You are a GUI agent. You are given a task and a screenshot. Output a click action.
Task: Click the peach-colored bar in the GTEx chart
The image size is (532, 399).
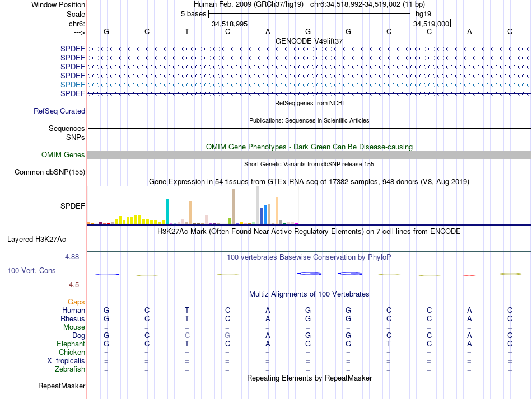277,210
